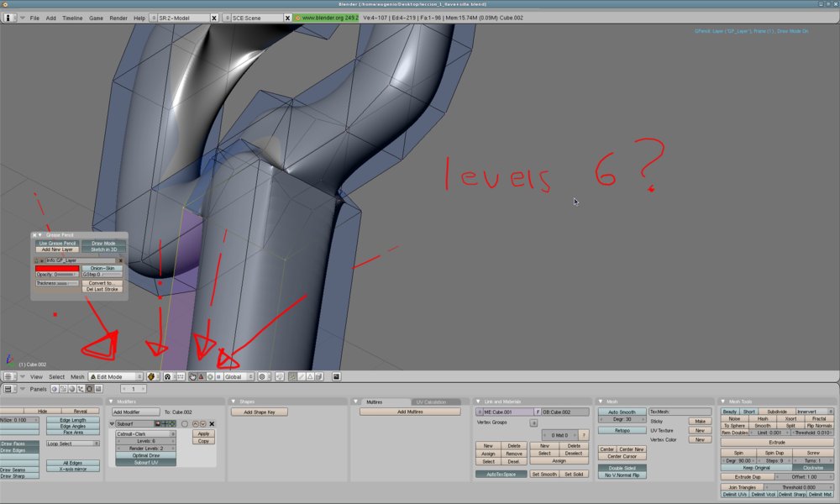Click Add Shape Key button

(x=260, y=412)
